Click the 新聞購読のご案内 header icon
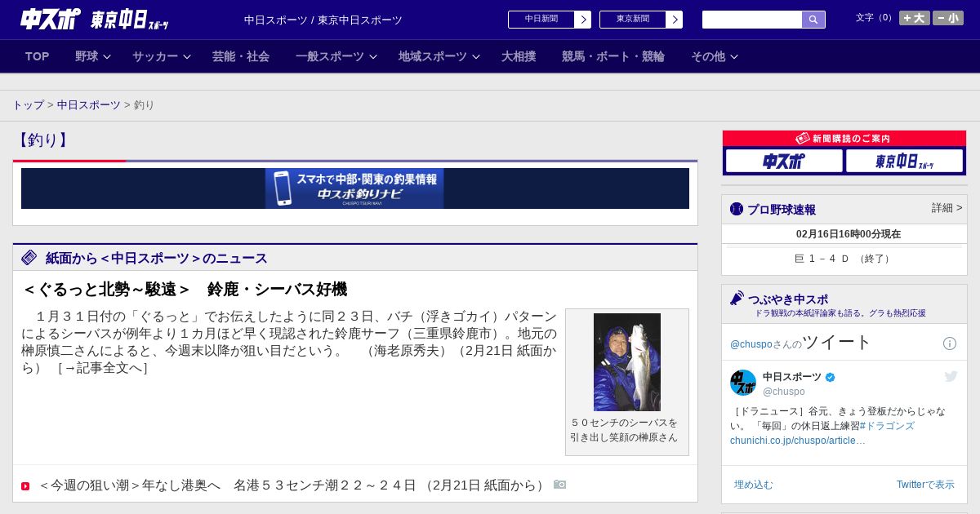Screen dimensions: 980x514 (803, 139)
